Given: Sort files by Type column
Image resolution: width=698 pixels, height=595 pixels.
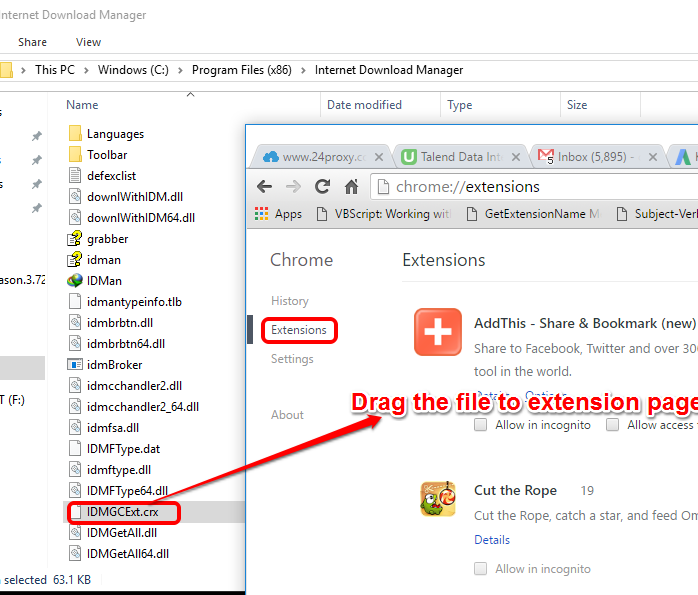Looking at the screenshot, I should [x=459, y=105].
